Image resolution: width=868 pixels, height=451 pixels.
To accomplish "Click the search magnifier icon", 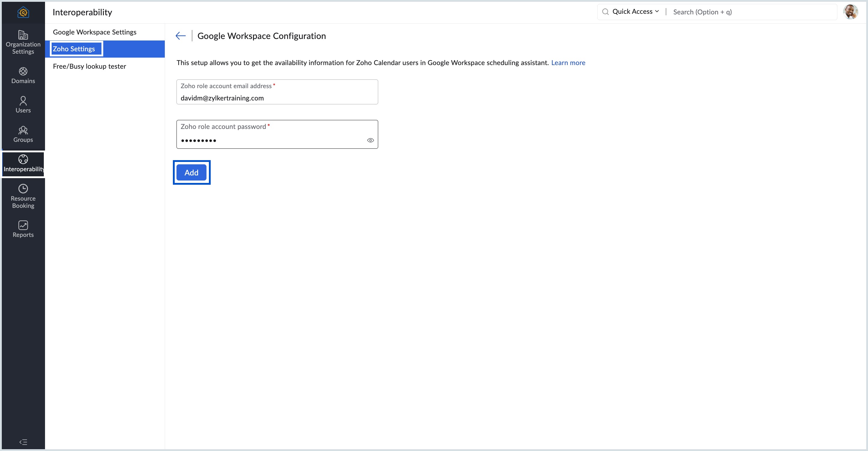I will [605, 12].
